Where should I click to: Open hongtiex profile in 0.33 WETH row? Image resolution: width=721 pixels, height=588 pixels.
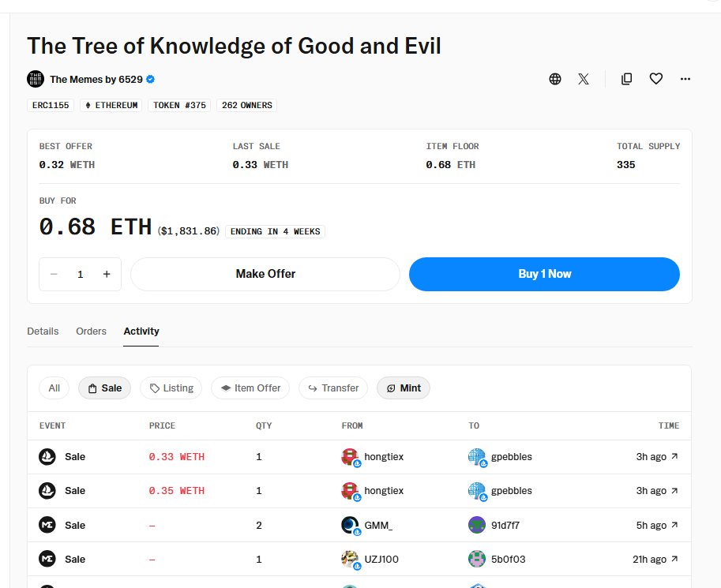[x=384, y=456]
